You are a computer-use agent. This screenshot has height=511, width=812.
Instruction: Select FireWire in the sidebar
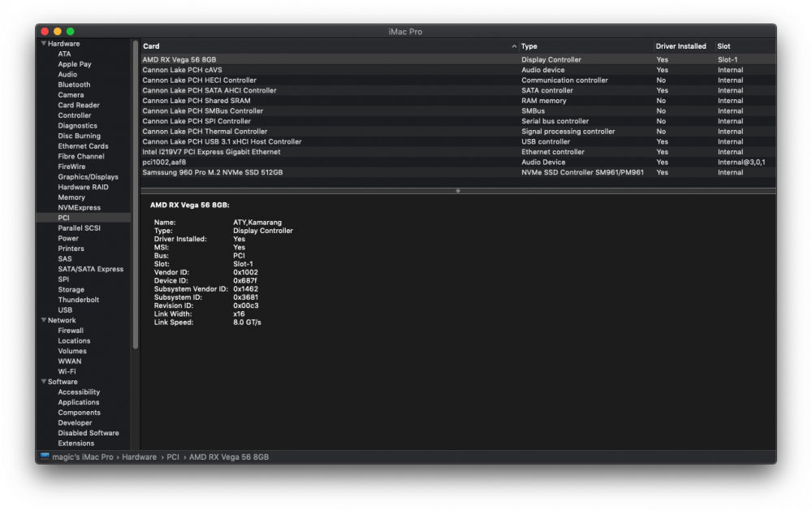click(x=71, y=167)
